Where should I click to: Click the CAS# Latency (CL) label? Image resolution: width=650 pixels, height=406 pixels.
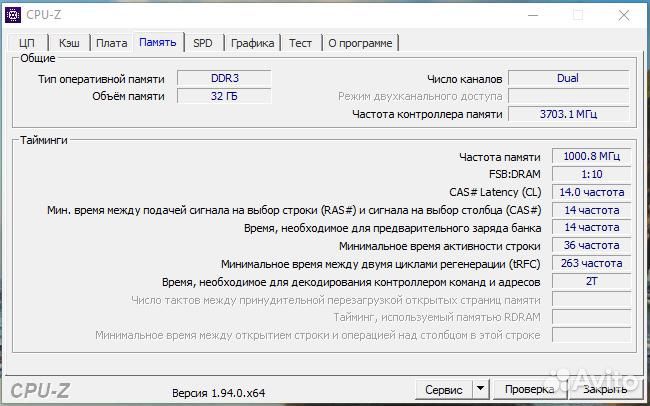pos(495,192)
